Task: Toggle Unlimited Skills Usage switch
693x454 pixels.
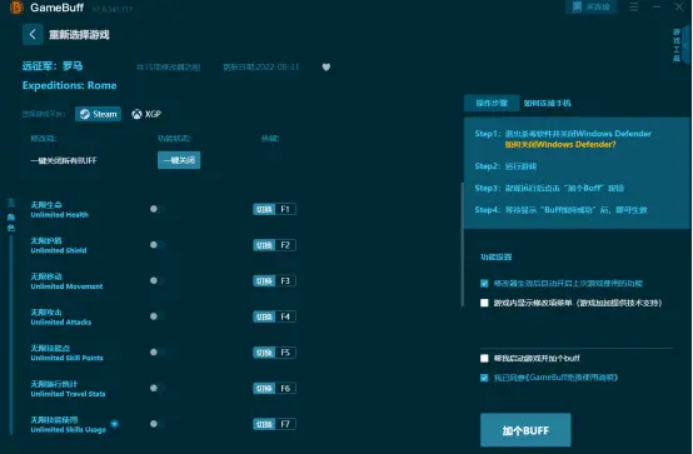Action: [157, 424]
